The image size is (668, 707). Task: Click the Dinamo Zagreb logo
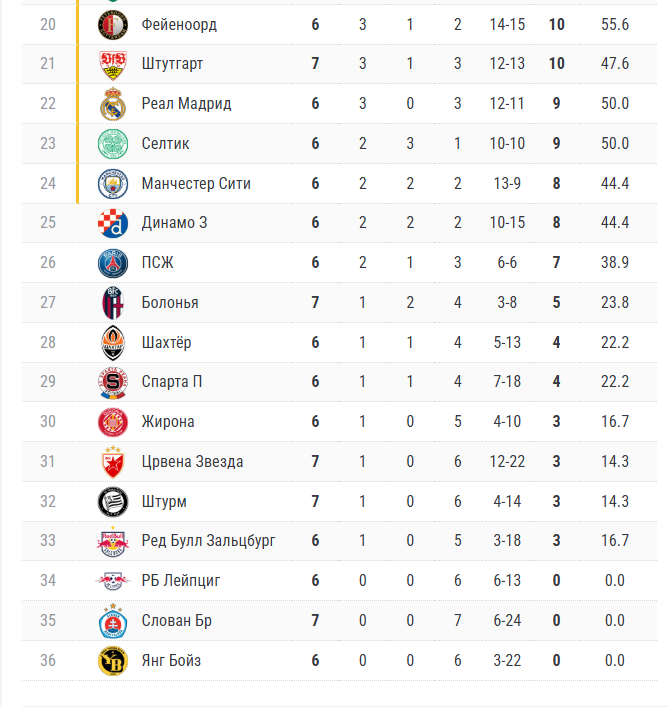(x=113, y=223)
